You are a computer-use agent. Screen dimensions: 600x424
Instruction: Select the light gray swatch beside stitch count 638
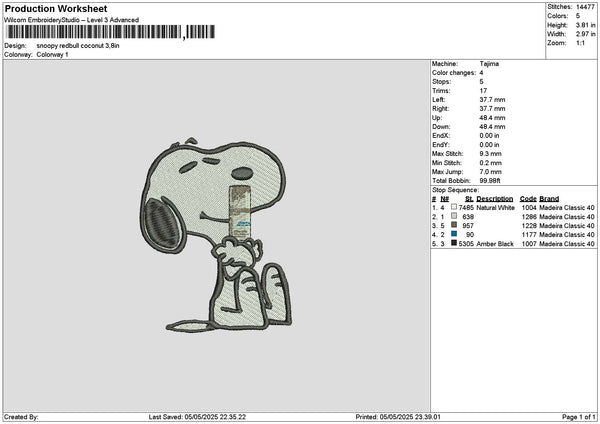pyautogui.click(x=454, y=216)
